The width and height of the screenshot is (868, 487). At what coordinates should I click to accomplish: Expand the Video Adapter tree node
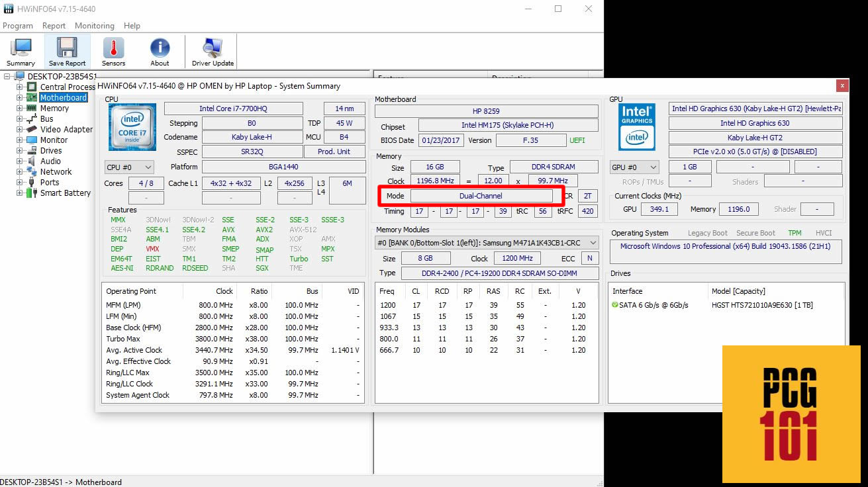[20, 130]
